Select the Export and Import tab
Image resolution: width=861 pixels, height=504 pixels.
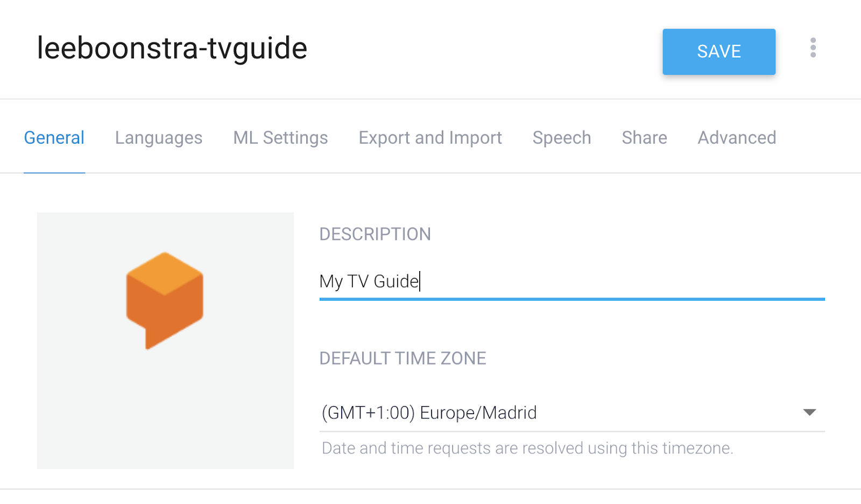pyautogui.click(x=430, y=138)
